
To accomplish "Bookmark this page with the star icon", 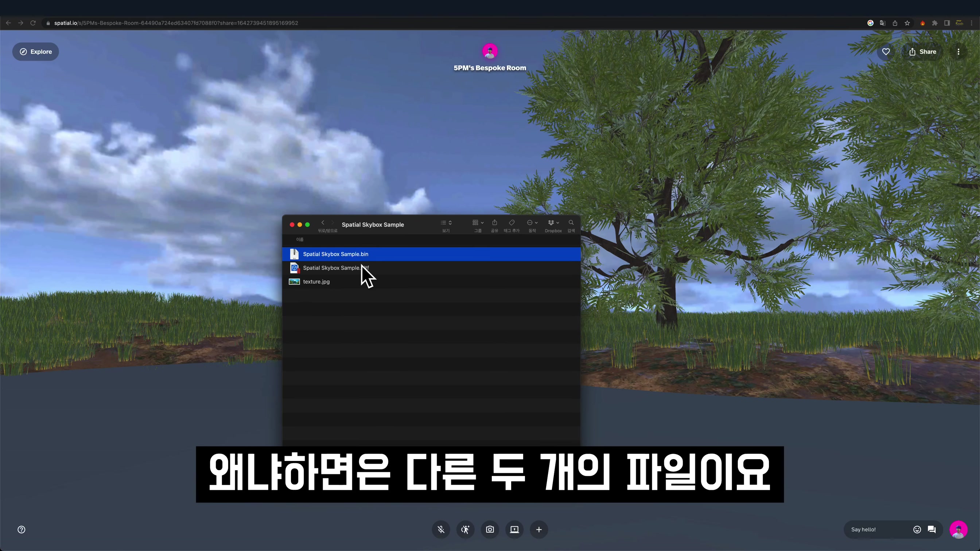I will coord(907,23).
